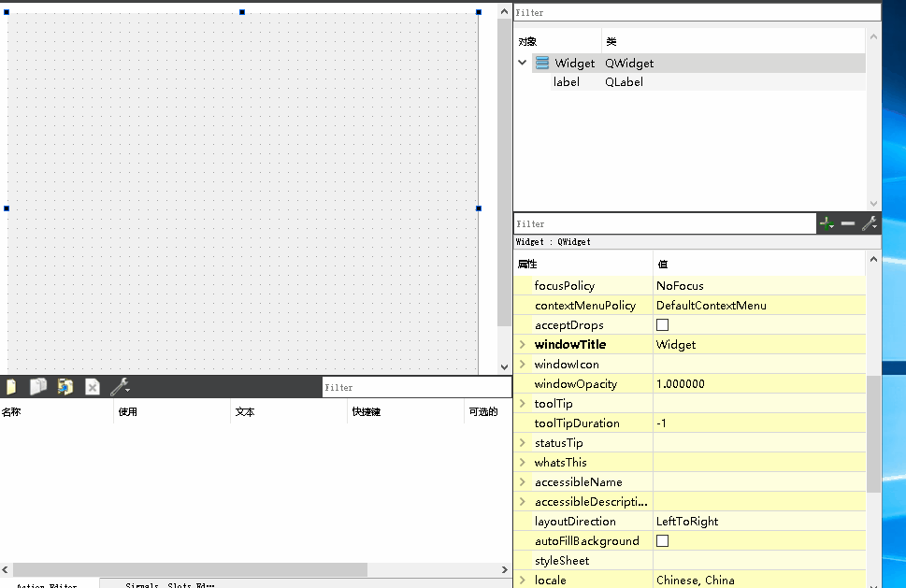Expand the statusTip property
This screenshot has width=906, height=588.
[523, 442]
